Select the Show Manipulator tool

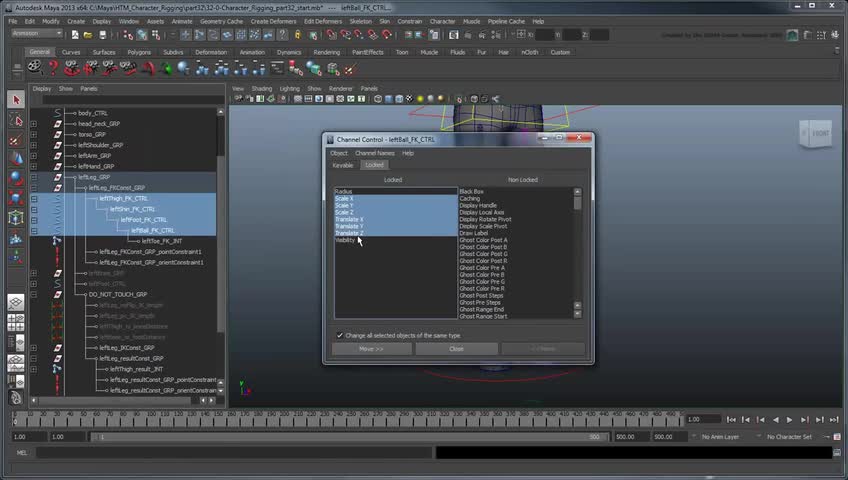16,256
